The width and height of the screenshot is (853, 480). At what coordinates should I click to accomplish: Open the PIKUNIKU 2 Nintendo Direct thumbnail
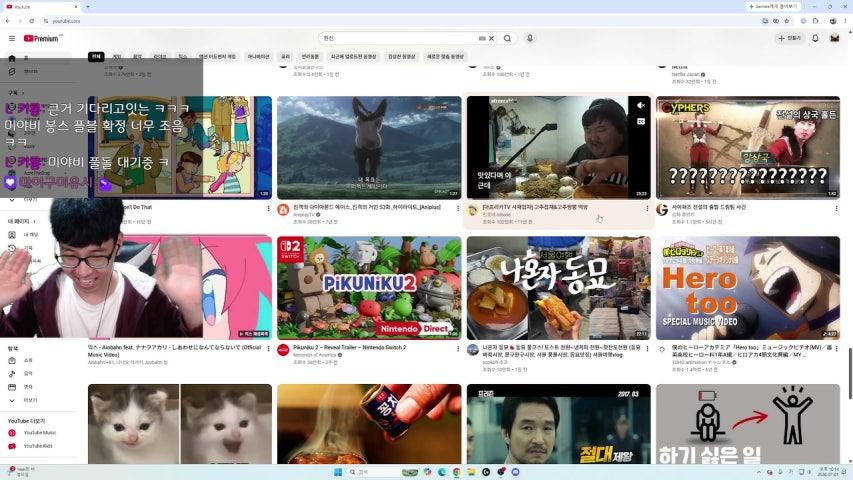tap(369, 288)
